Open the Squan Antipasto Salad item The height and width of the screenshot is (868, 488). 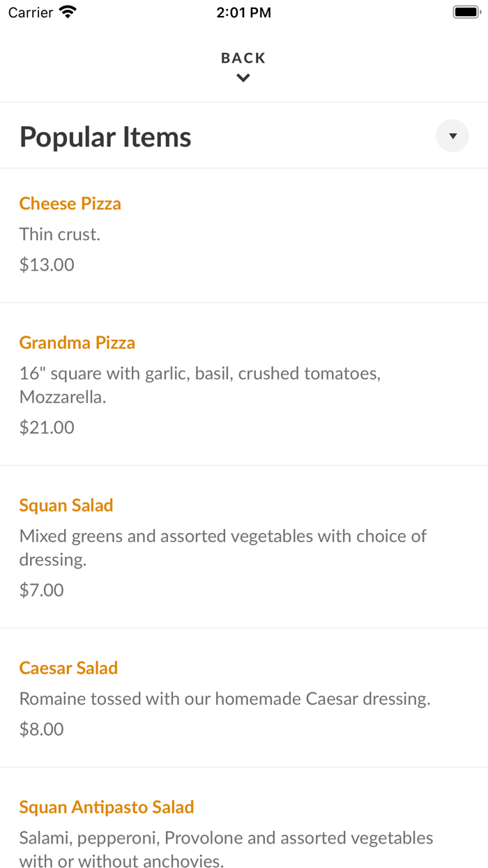[107, 807]
